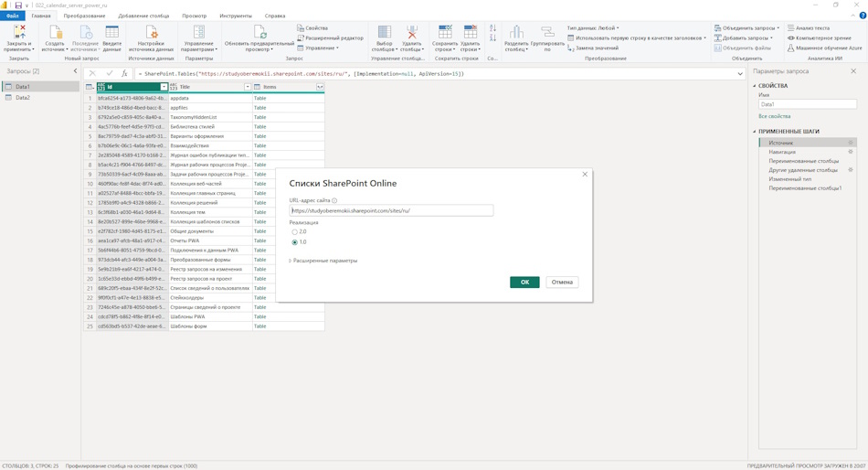Click the Отмена button
This screenshot has height=470, width=868.
click(562, 283)
